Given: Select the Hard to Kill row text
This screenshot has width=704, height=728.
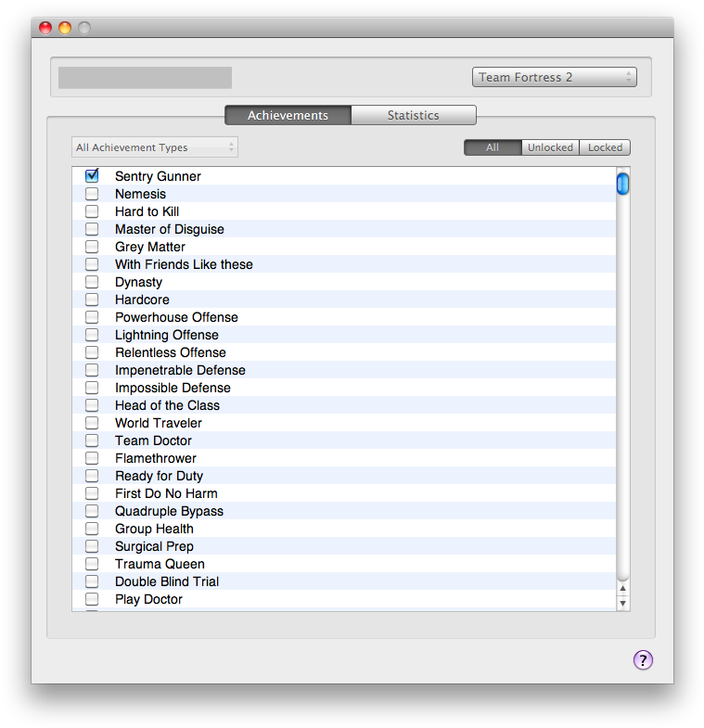Looking at the screenshot, I should 147,211.
